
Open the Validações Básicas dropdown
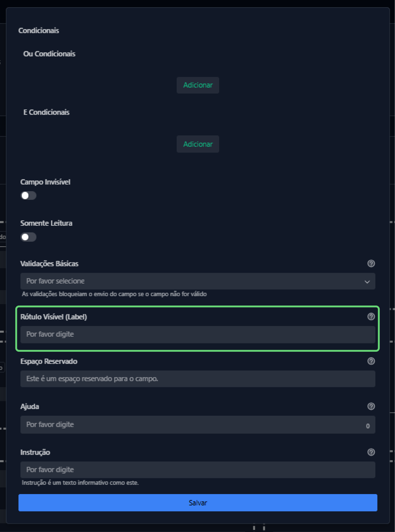coord(197,281)
